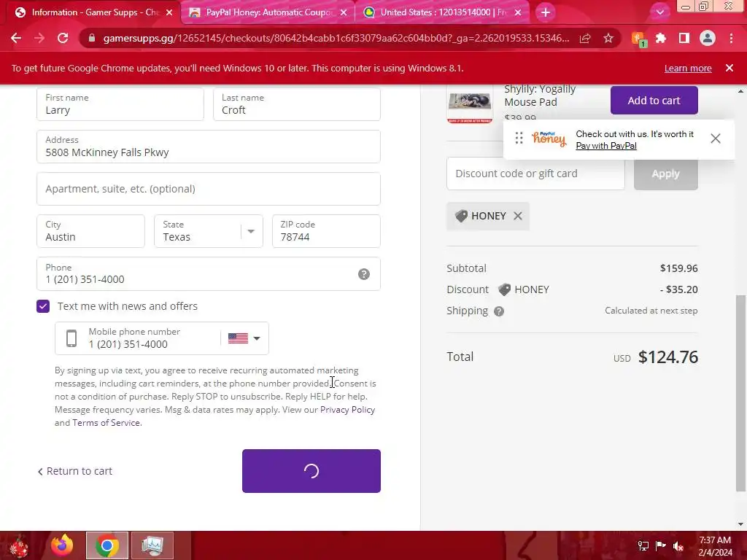747x560 pixels.
Task: Share this page via address bar icon
Action: point(585,38)
